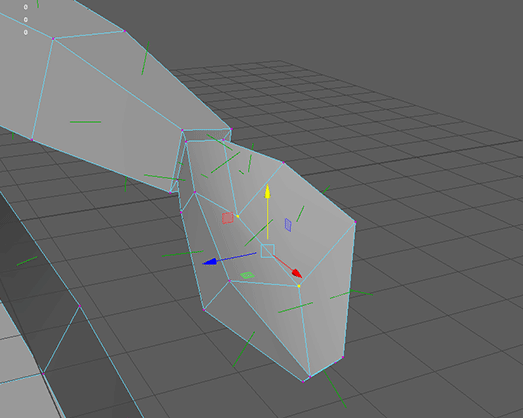
Task: Select foot's bottom-right corner magenta vertex
Action: (x=343, y=358)
